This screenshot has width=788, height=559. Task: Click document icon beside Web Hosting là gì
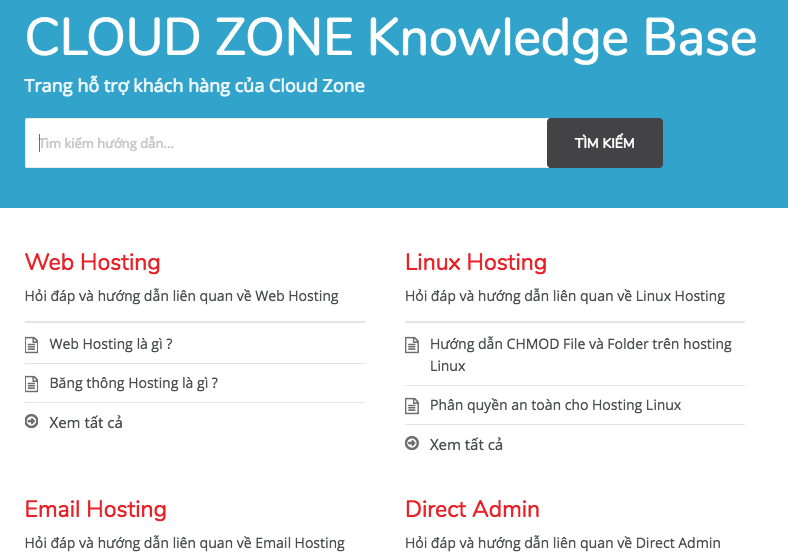pos(31,345)
